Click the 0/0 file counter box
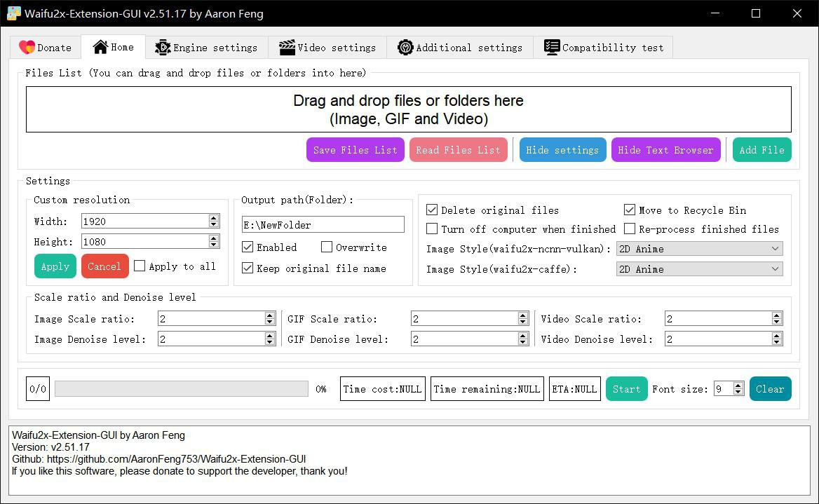The height and width of the screenshot is (504, 819). click(38, 388)
